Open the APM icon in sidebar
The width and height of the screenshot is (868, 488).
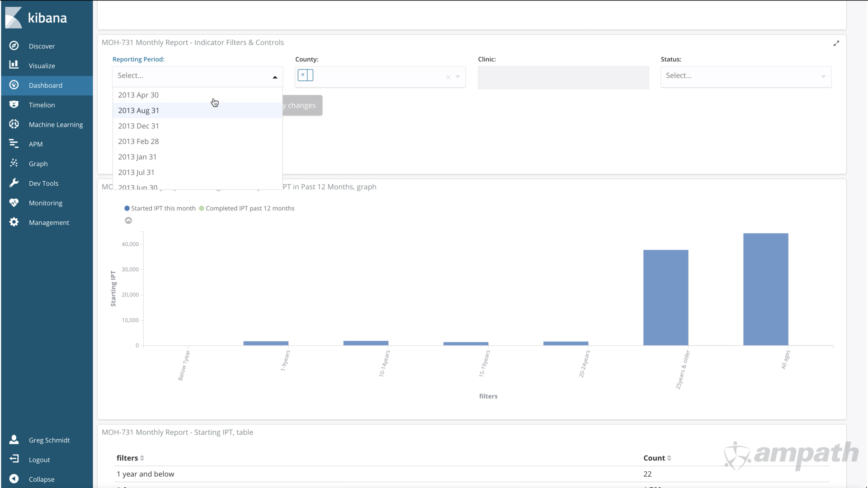click(14, 144)
